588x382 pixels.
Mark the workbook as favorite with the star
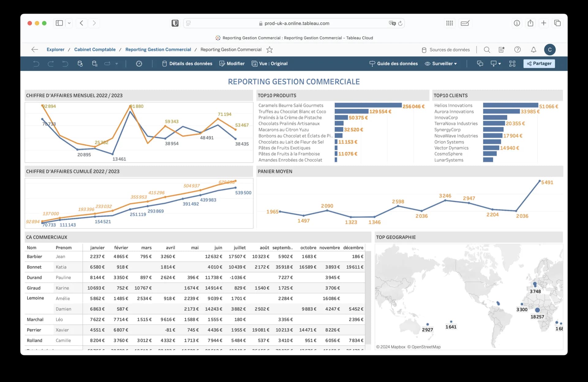(x=269, y=50)
